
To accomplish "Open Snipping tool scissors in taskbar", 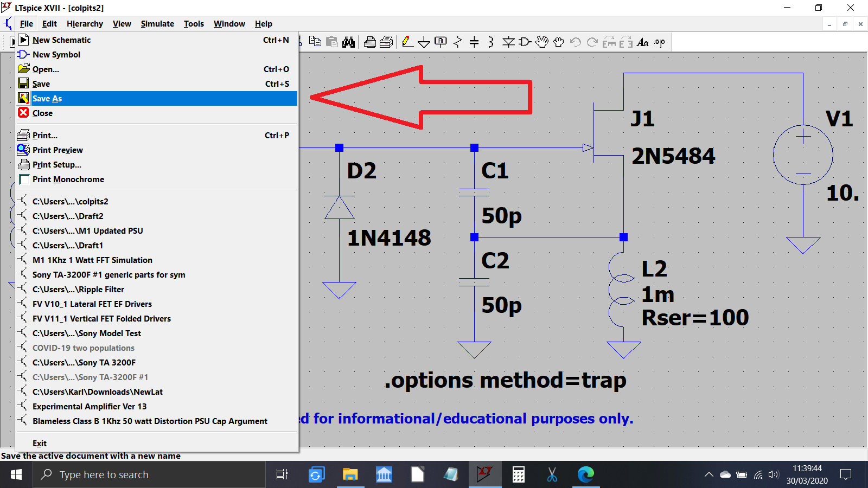I will point(552,474).
